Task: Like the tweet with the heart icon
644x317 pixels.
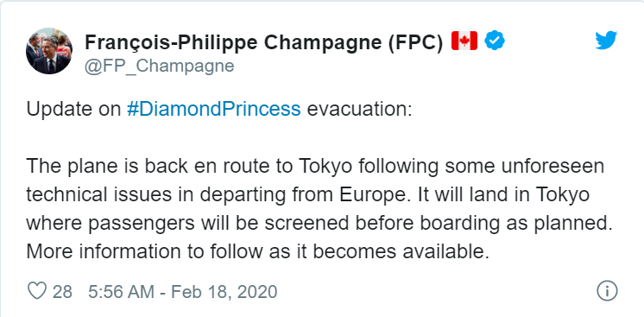Action: coord(37,291)
